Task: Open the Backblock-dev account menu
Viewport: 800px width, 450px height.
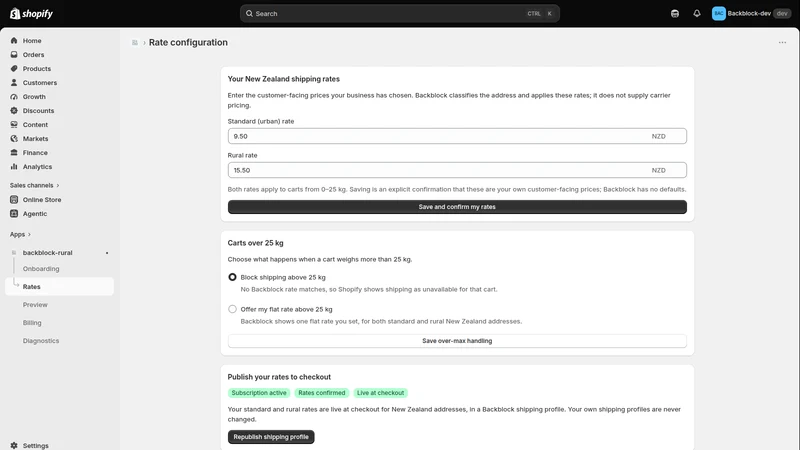Action: coord(751,14)
